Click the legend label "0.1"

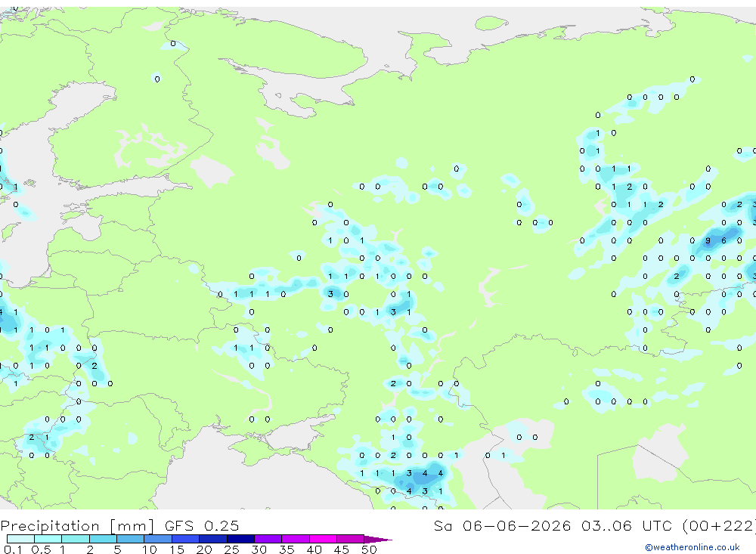pos(13,549)
